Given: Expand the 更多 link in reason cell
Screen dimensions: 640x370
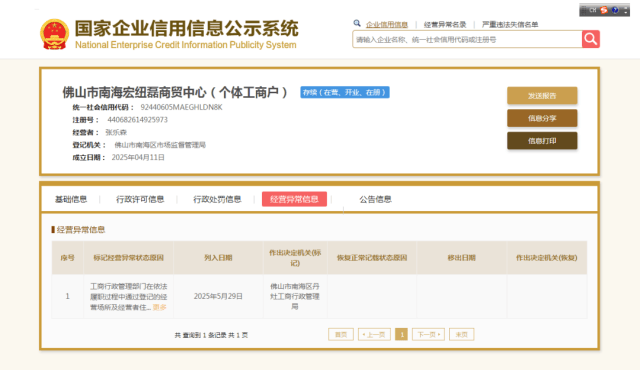Looking at the screenshot, I should 160,307.
